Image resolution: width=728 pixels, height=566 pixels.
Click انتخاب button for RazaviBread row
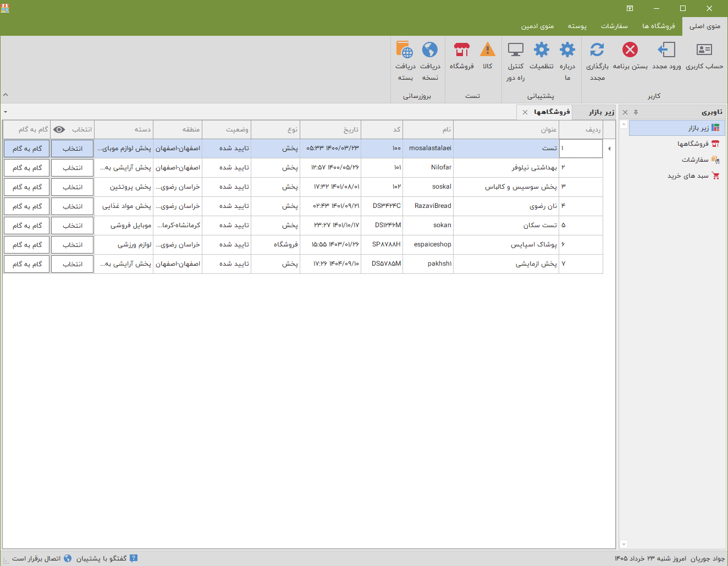(73, 206)
